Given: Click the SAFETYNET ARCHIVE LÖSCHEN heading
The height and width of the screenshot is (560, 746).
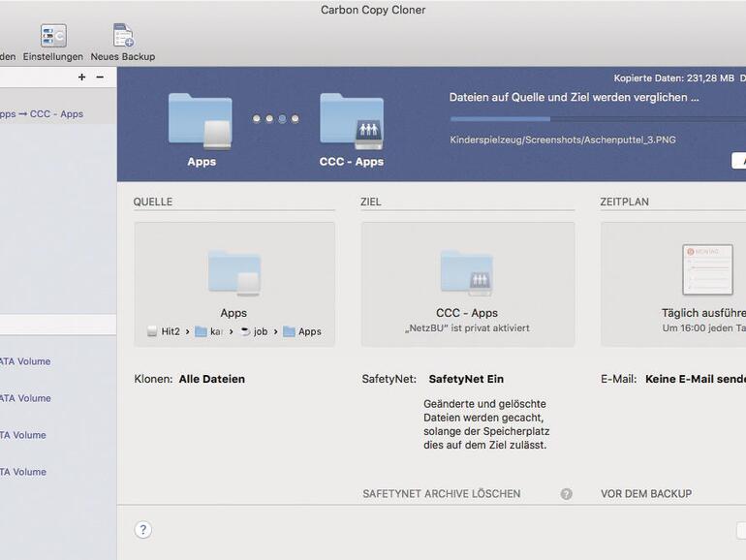Looking at the screenshot, I should [442, 494].
